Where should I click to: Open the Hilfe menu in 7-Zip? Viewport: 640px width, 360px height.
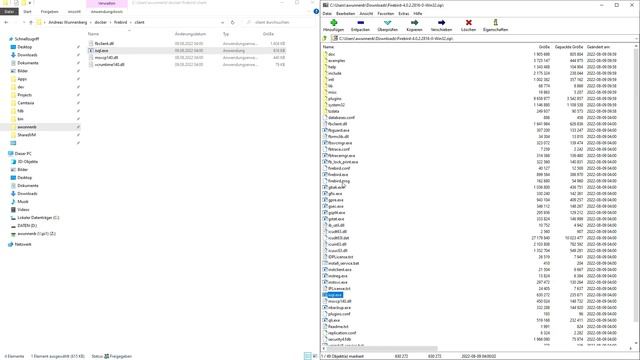click(418, 13)
